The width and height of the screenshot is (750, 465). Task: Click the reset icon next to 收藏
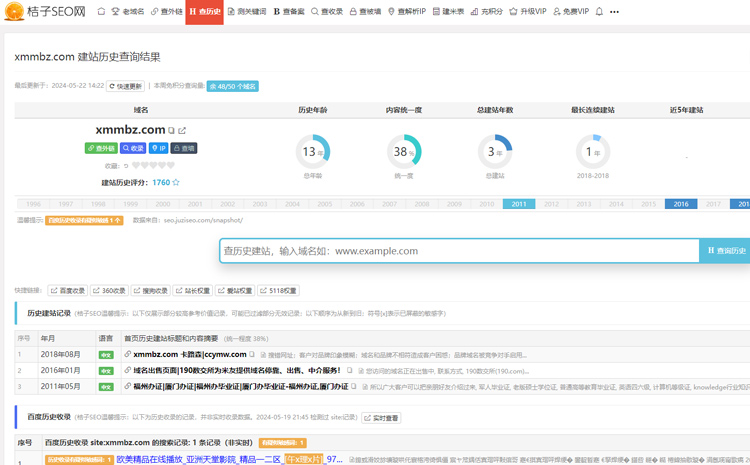[x=126, y=166]
